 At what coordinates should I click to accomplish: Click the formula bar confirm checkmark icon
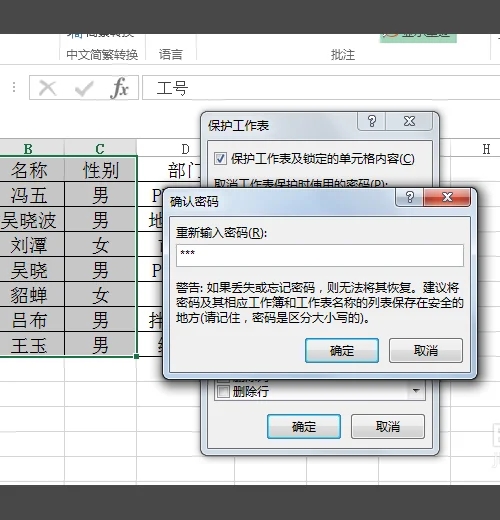[83, 88]
